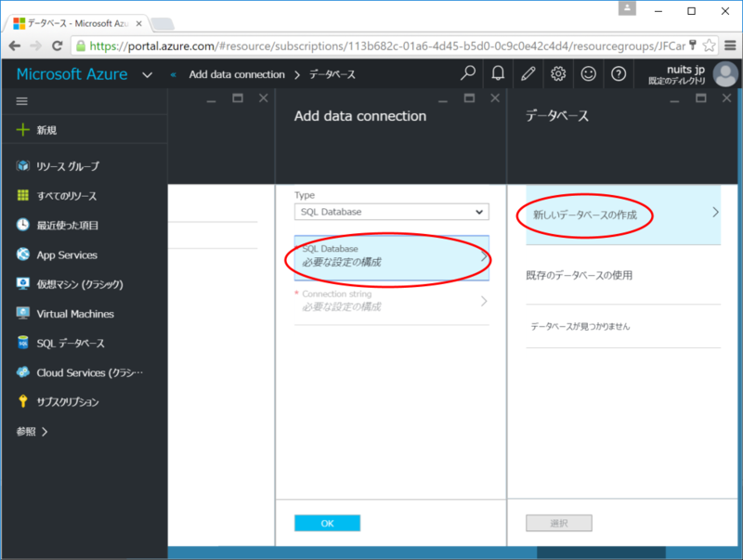Minimize the データベース blade
This screenshot has height=560, width=743.
coord(675,101)
